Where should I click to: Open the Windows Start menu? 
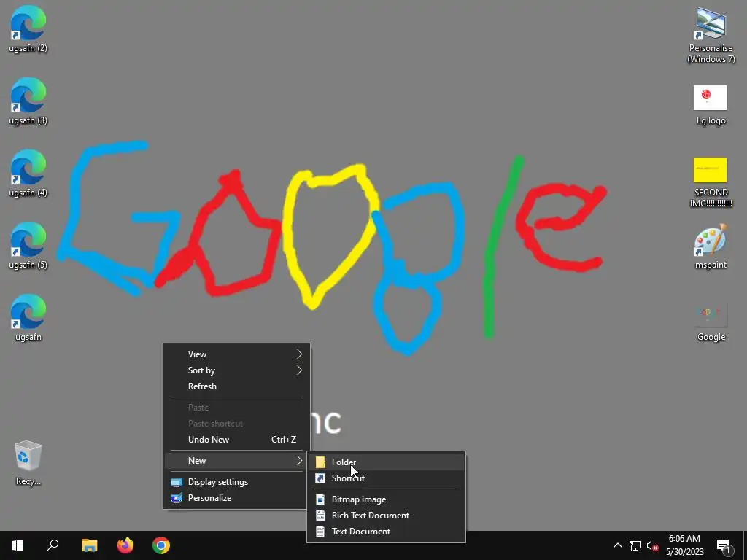(x=18, y=545)
